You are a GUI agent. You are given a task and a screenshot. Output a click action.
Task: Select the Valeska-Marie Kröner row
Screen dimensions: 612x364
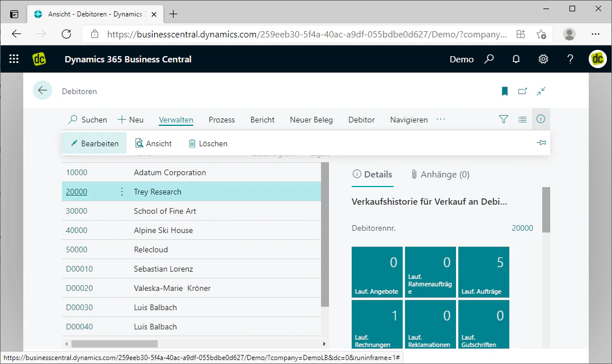pyautogui.click(x=191, y=288)
